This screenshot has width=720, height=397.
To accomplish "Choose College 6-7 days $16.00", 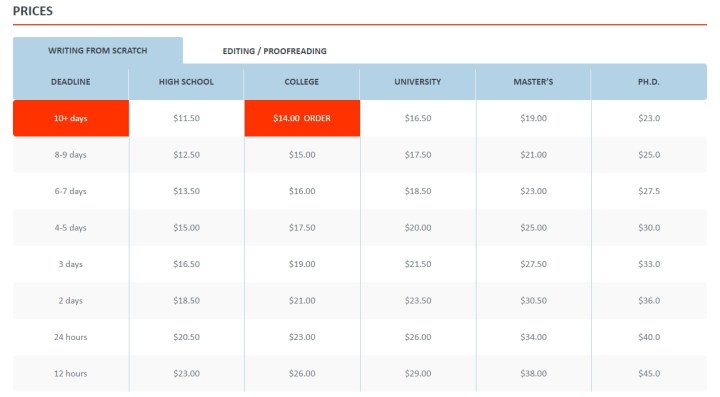I will [x=302, y=191].
